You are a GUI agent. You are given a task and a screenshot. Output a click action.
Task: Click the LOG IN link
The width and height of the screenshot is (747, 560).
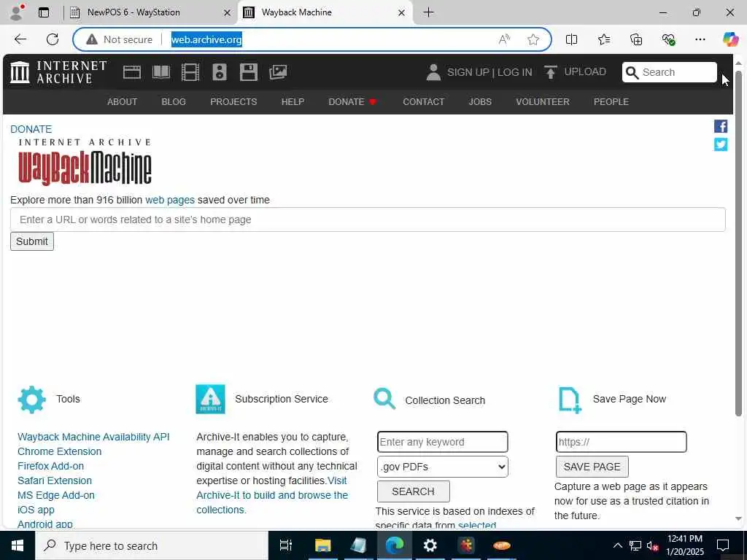tap(514, 72)
